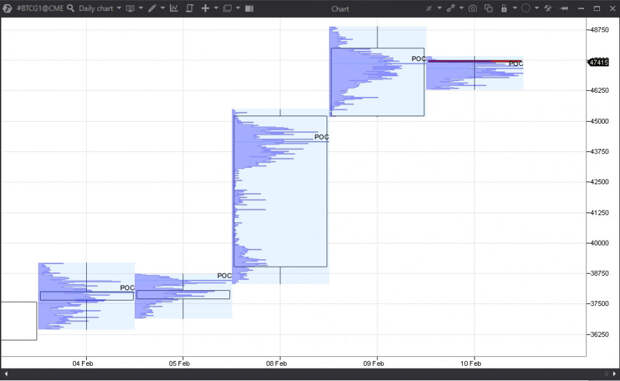Toggle the satellite-like icon near pin
This screenshot has width=620, height=381.
548,8
